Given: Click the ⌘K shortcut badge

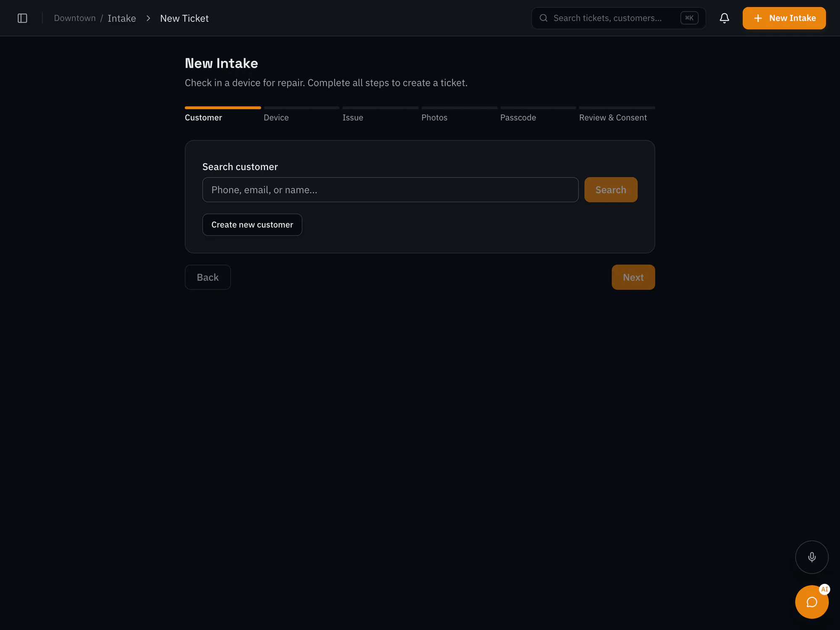Looking at the screenshot, I should click(689, 18).
